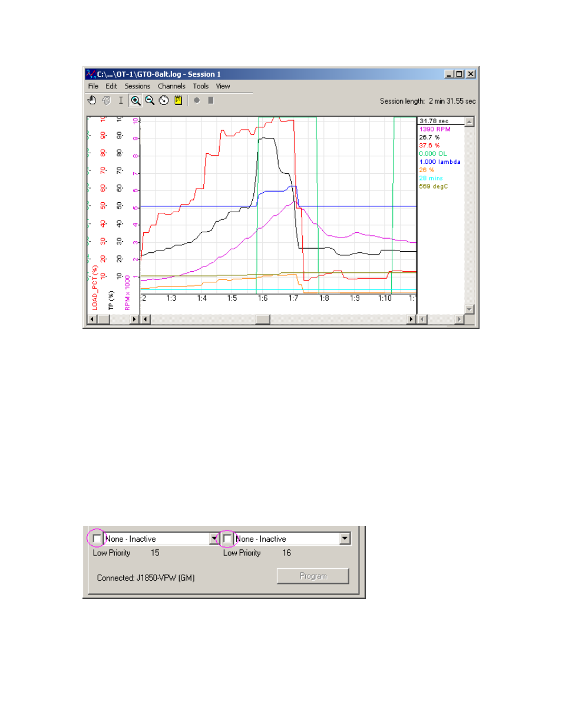The height and width of the screenshot is (728, 562).
Task: Select the 1390 RPM channel value
Action: tap(435, 129)
